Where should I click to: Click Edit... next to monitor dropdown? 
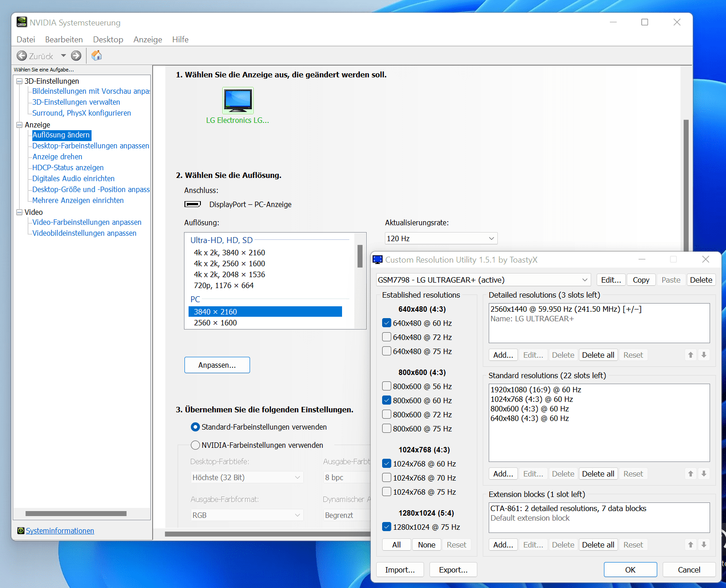(611, 280)
